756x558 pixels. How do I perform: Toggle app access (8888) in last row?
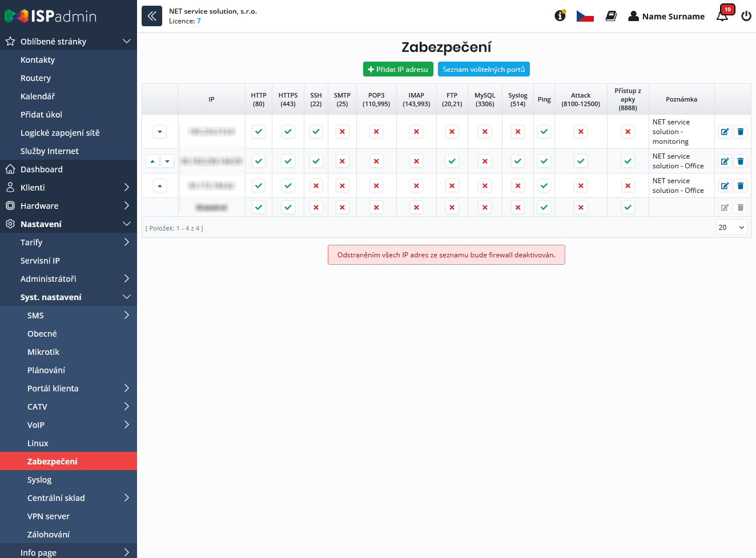tap(628, 207)
